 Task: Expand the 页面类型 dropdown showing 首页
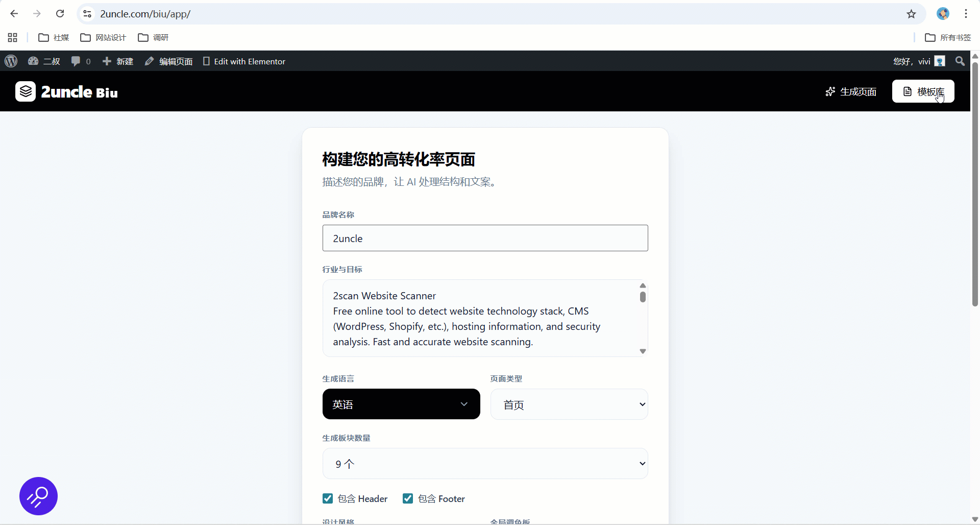569,404
